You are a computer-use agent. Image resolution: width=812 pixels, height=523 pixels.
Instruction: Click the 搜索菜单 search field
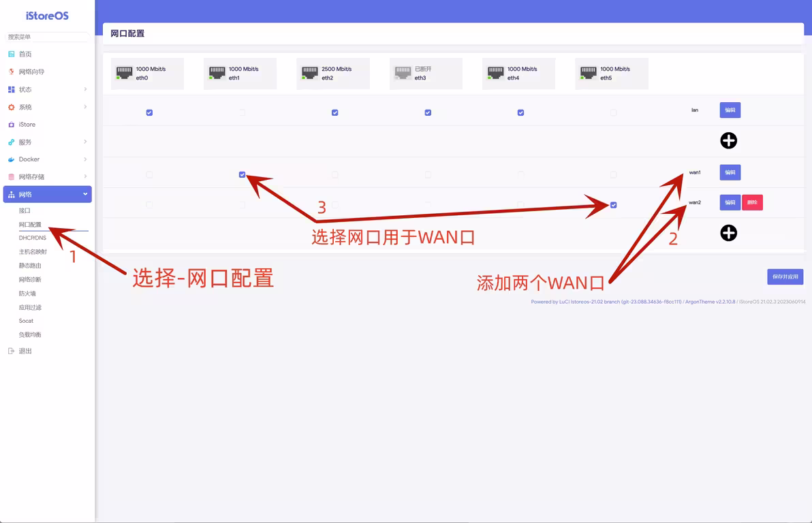coord(46,37)
